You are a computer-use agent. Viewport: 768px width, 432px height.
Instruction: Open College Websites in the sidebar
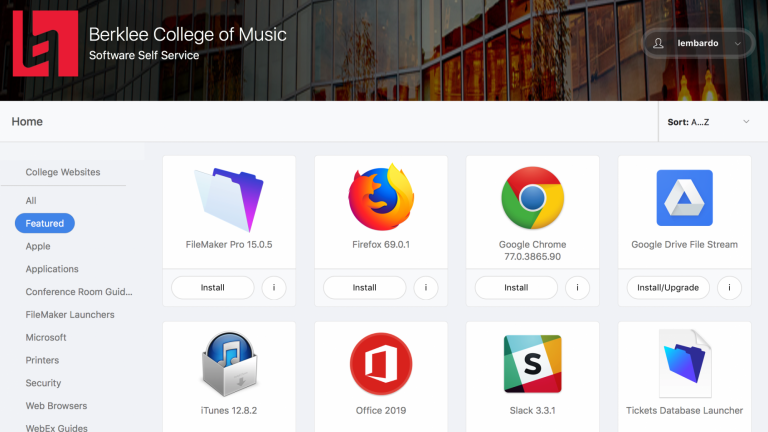(x=63, y=172)
